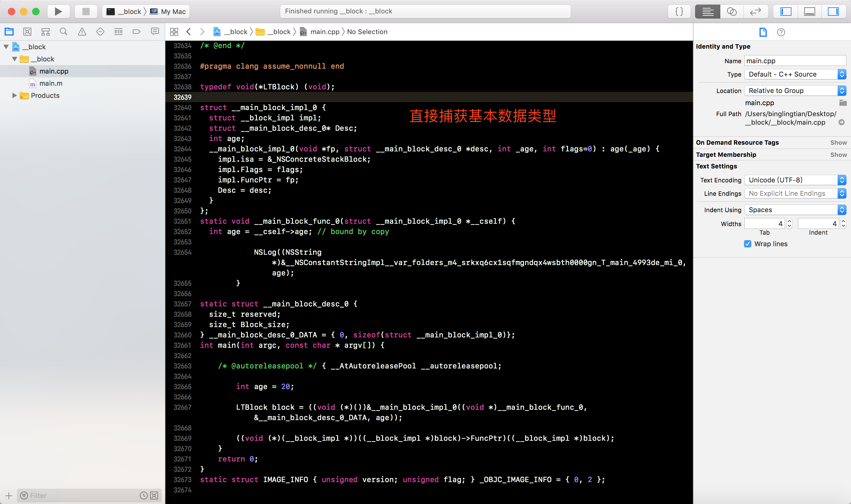Open the test navigator

100,32
